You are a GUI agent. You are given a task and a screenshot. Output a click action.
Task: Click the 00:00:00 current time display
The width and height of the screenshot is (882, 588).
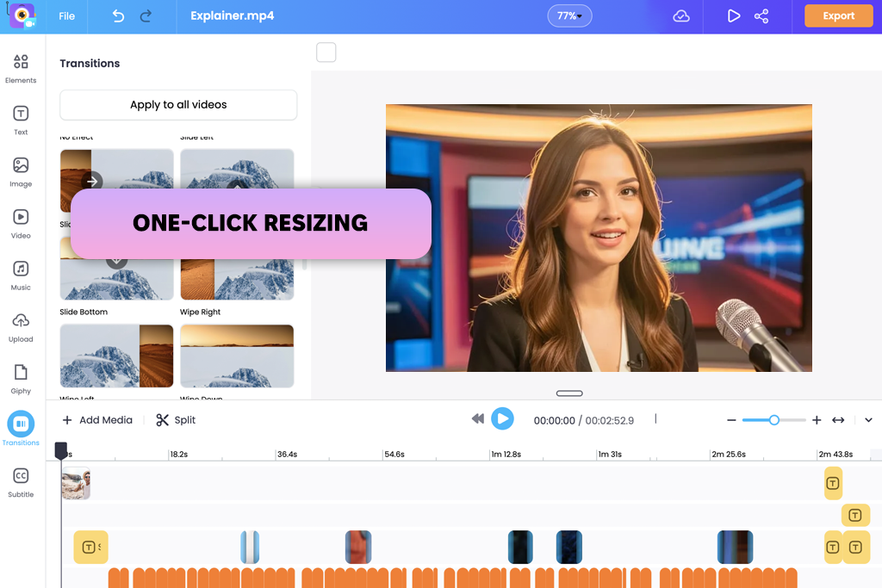(x=554, y=420)
